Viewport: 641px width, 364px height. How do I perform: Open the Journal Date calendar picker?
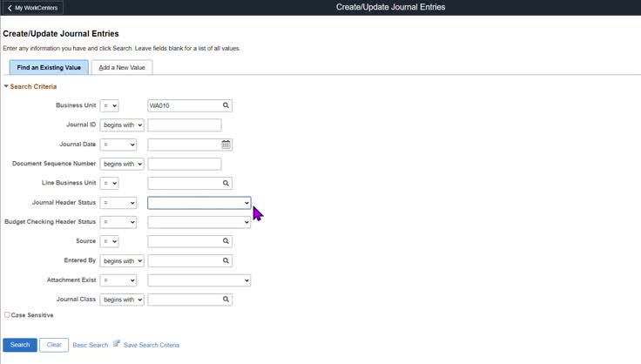(226, 145)
